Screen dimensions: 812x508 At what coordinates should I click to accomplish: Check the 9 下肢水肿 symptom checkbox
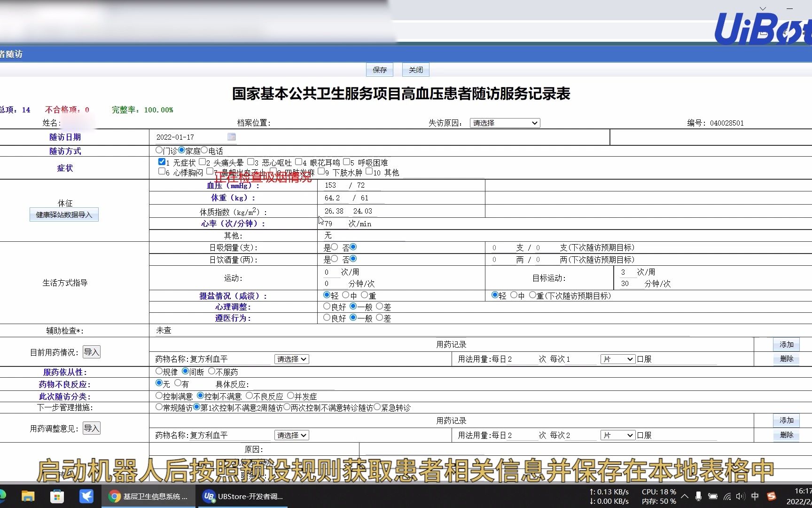coord(321,172)
